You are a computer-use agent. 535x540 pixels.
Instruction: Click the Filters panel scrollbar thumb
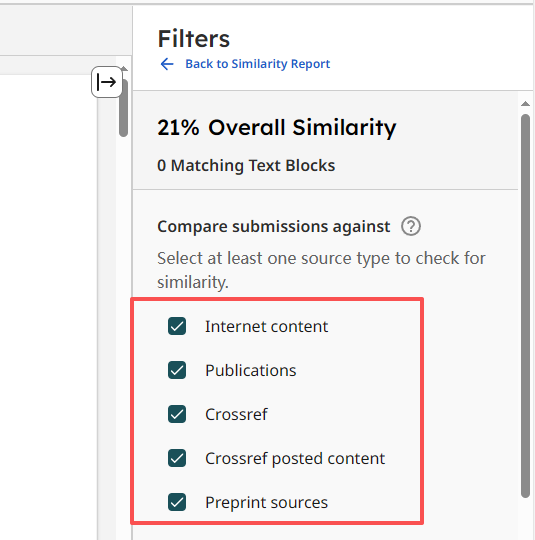[525, 306]
